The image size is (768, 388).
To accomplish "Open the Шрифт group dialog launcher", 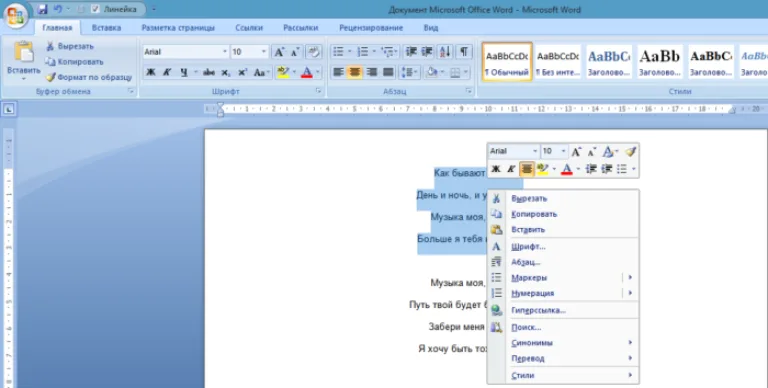I will (x=318, y=91).
